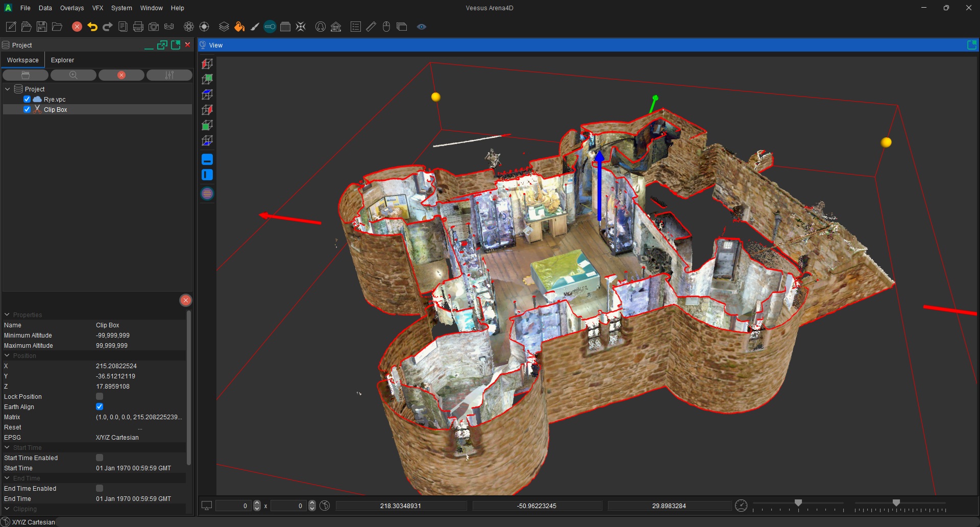Open the paint bucket coloring tool

coord(239,27)
